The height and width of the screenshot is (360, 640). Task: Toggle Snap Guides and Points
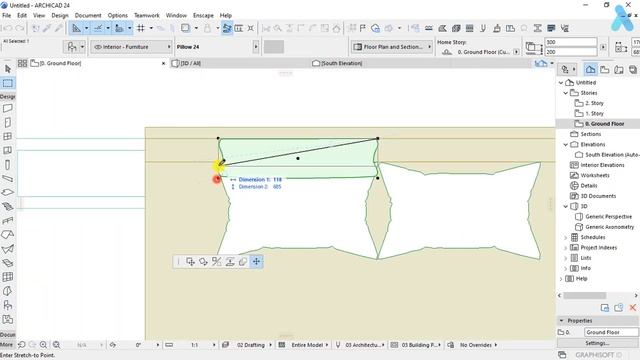coord(98,28)
